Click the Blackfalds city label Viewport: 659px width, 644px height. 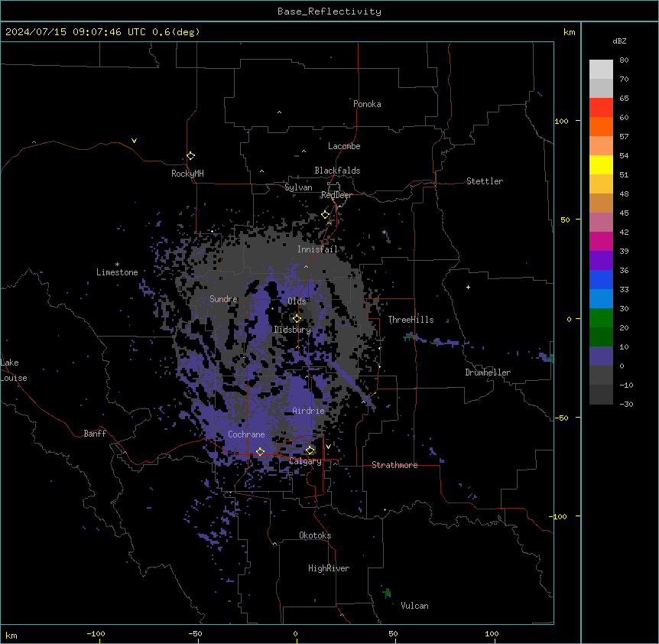pyautogui.click(x=337, y=171)
